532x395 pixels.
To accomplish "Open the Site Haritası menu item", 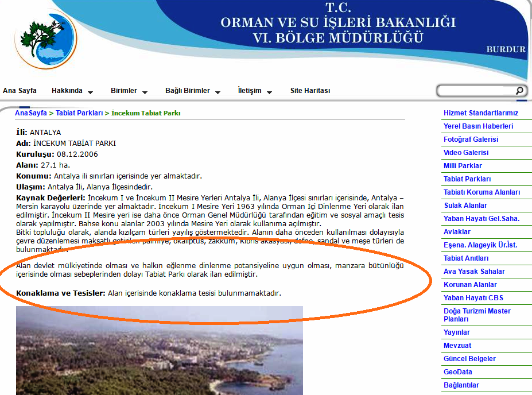I will pos(310,91).
